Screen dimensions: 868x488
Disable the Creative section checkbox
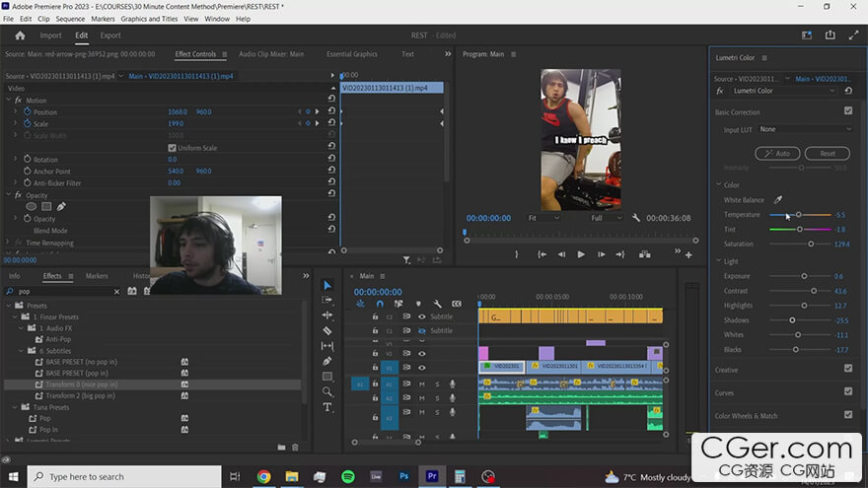pyautogui.click(x=848, y=369)
